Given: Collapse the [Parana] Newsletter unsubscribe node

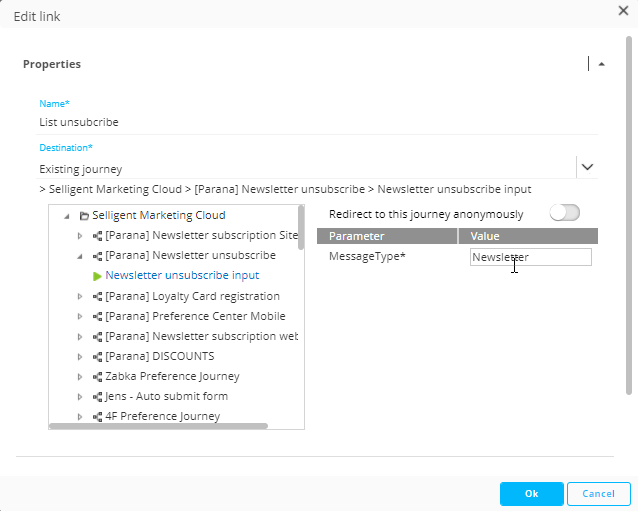Looking at the screenshot, I should pyautogui.click(x=80, y=256).
